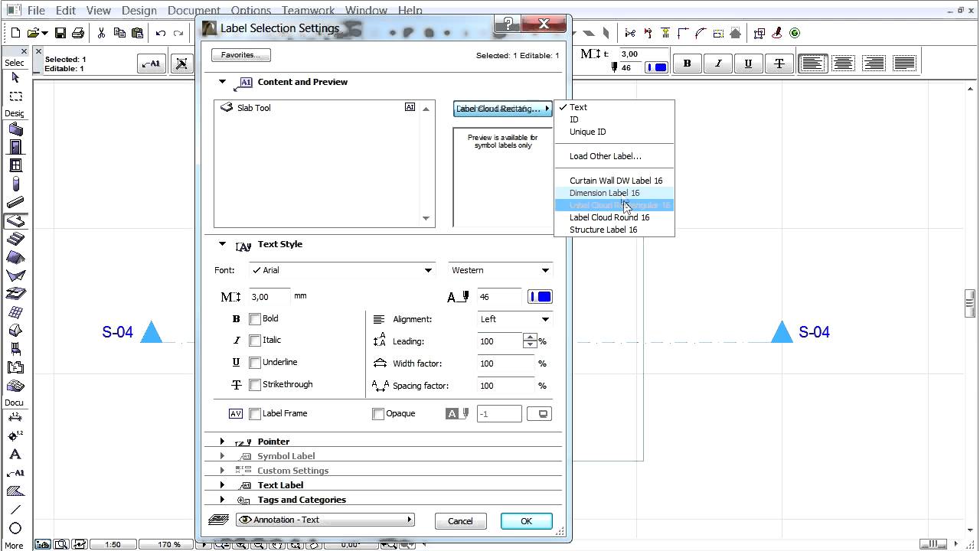The image size is (980, 551).
Task: Click the Undo arrow in the toolbar
Action: point(161,33)
